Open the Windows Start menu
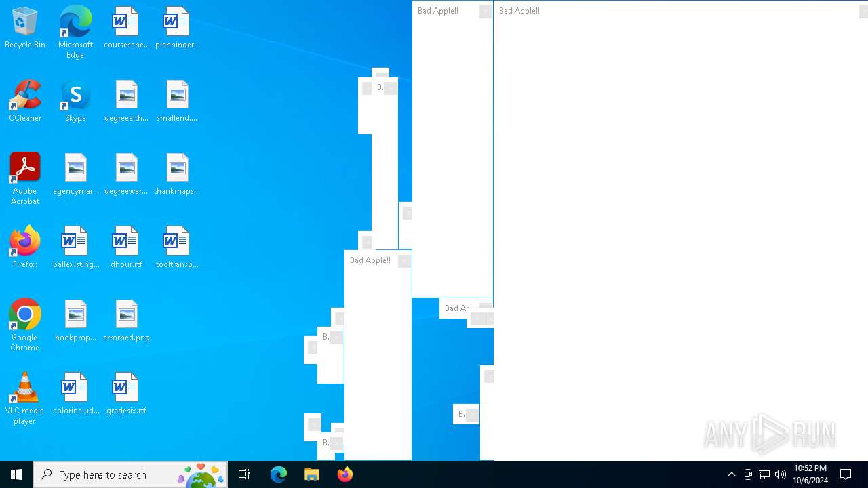868x488 pixels. click(x=16, y=474)
